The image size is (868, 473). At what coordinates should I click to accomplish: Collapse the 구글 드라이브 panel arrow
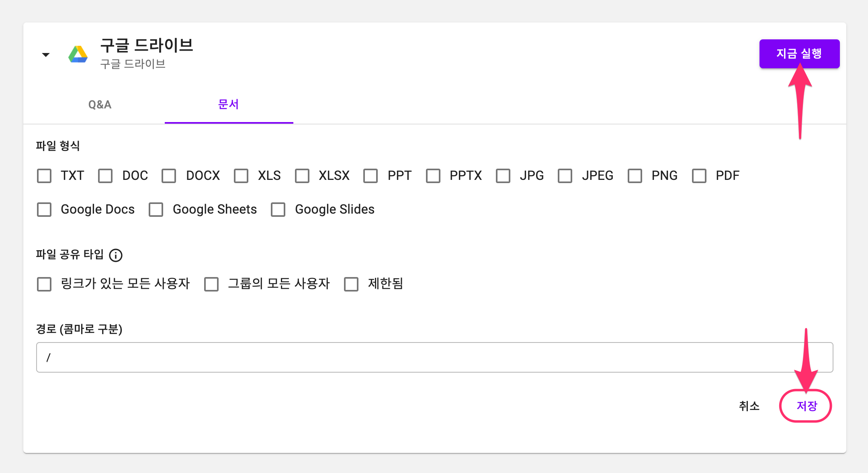click(x=46, y=55)
